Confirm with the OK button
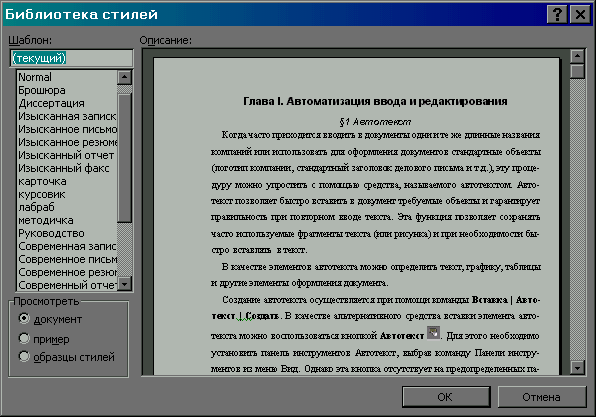596x417 pixels. tap(446, 397)
